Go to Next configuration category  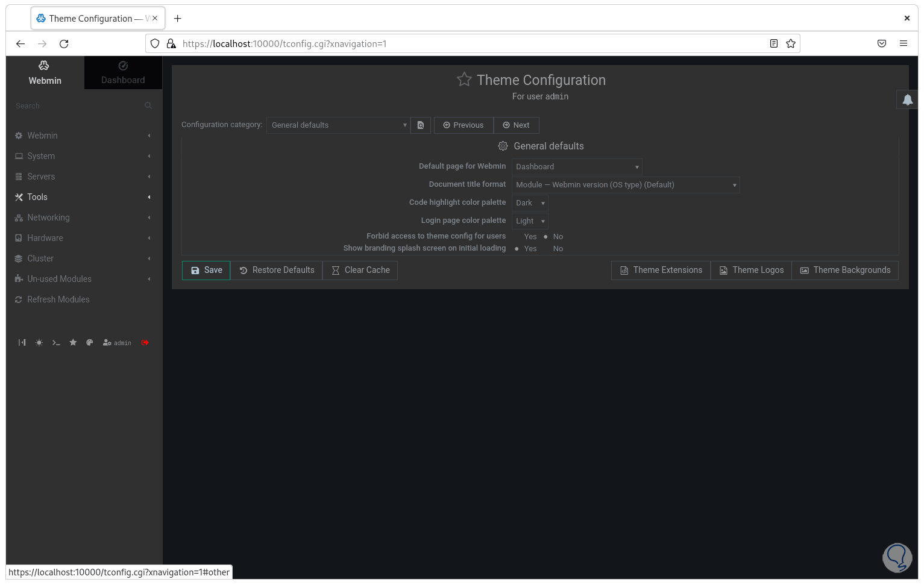click(x=516, y=125)
